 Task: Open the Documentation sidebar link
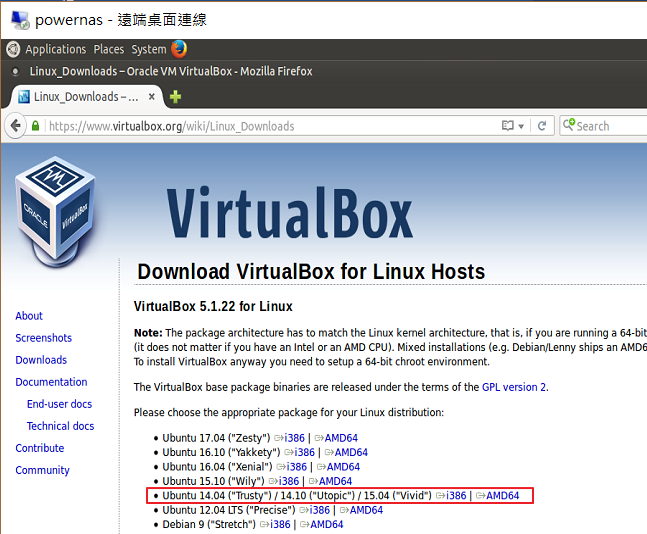click(51, 382)
